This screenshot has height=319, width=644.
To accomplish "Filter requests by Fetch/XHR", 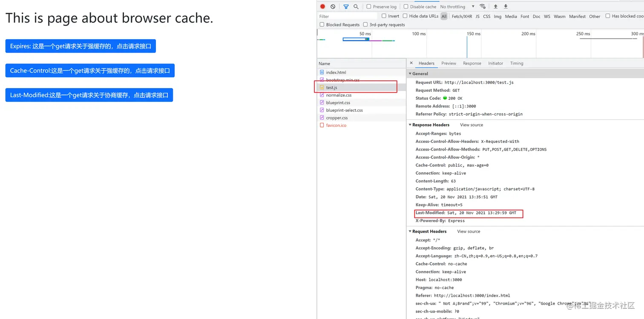I will 462,16.
